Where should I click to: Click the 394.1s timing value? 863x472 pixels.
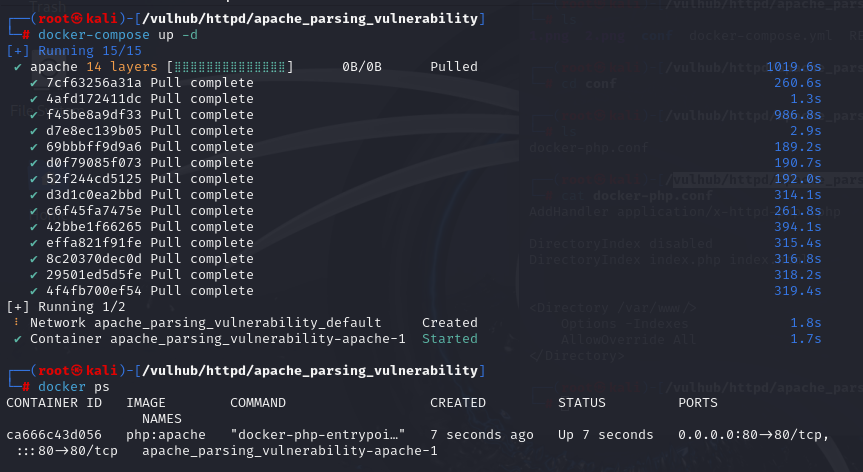click(x=798, y=227)
